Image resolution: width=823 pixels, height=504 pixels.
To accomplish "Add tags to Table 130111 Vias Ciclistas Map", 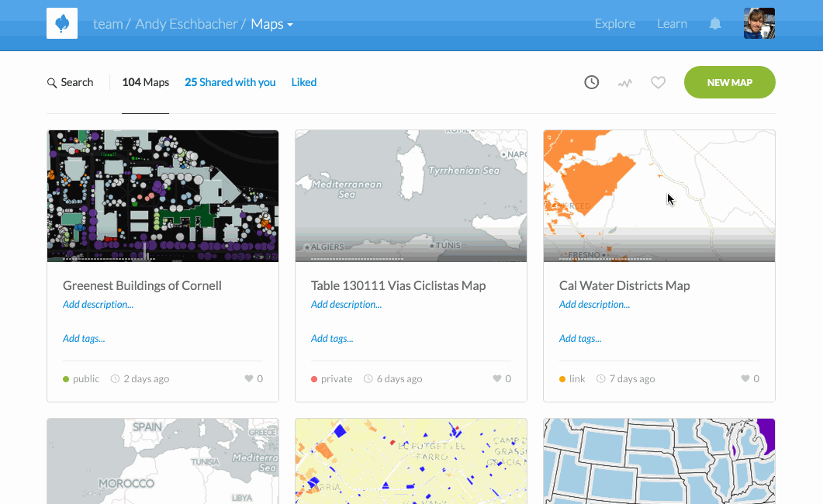I will tap(332, 339).
